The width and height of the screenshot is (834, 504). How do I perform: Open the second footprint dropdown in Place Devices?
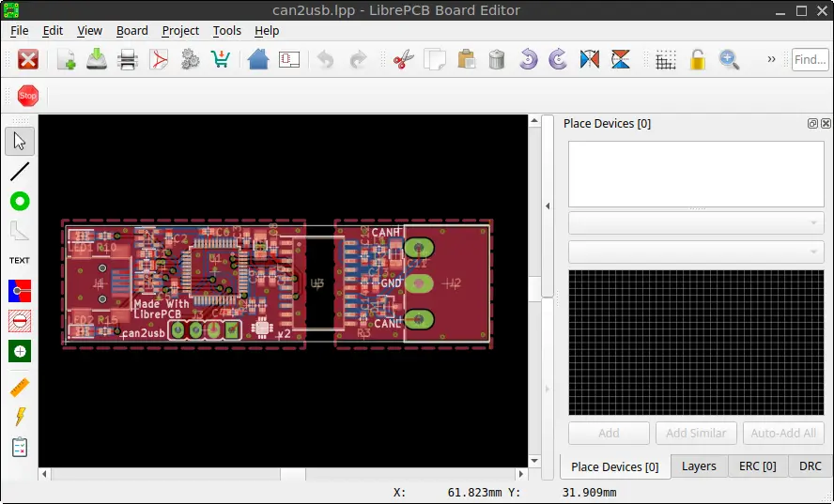pyautogui.click(x=696, y=252)
